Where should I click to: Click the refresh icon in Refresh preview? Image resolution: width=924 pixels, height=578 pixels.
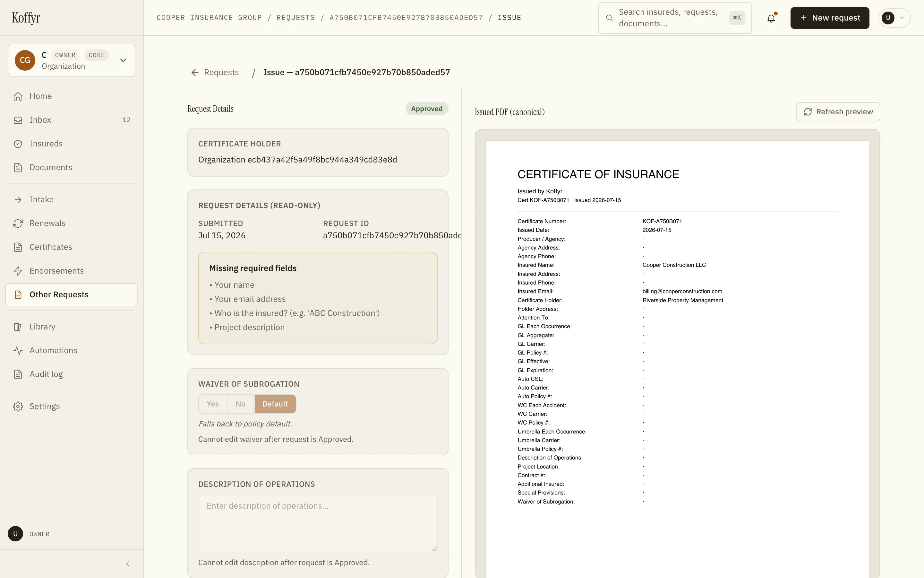pos(808,112)
